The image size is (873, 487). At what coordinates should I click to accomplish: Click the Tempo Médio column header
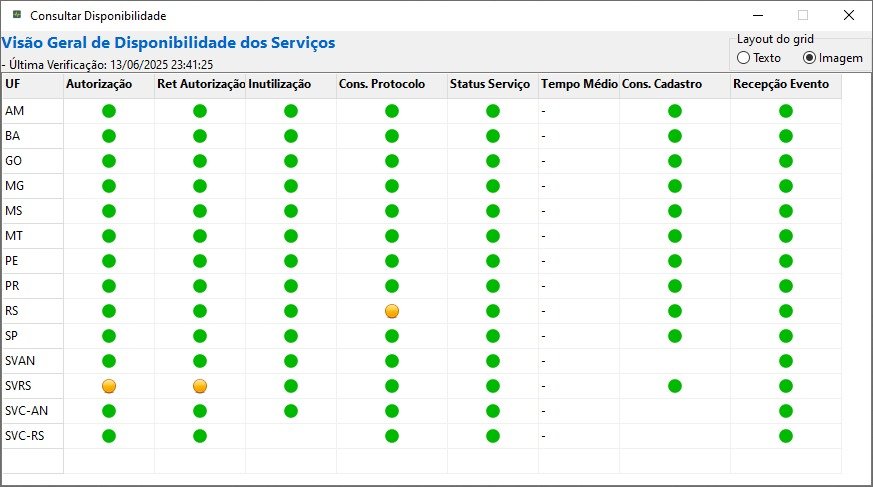[579, 85]
